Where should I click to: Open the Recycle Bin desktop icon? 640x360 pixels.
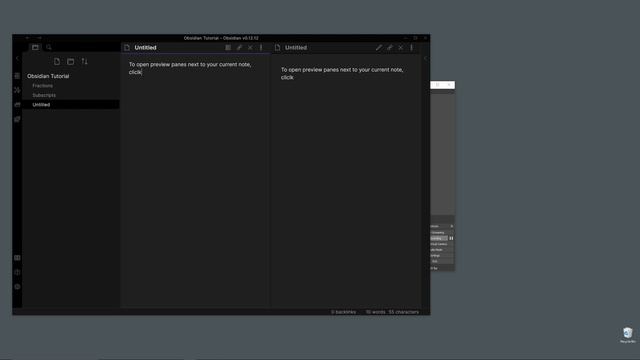(x=628, y=335)
